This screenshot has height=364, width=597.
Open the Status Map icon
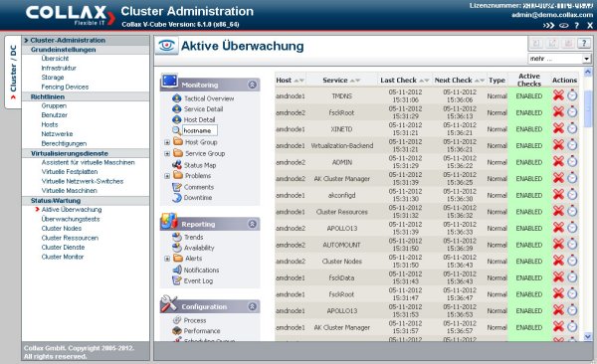click(177, 165)
